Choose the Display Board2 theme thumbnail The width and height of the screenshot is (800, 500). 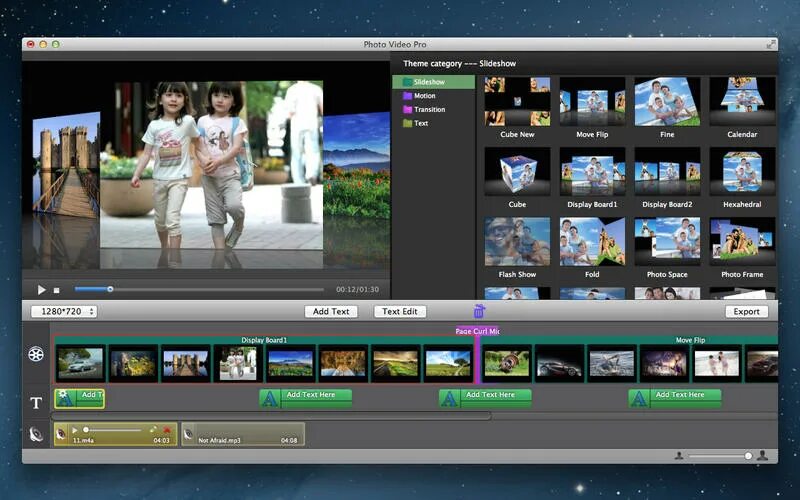(x=667, y=171)
